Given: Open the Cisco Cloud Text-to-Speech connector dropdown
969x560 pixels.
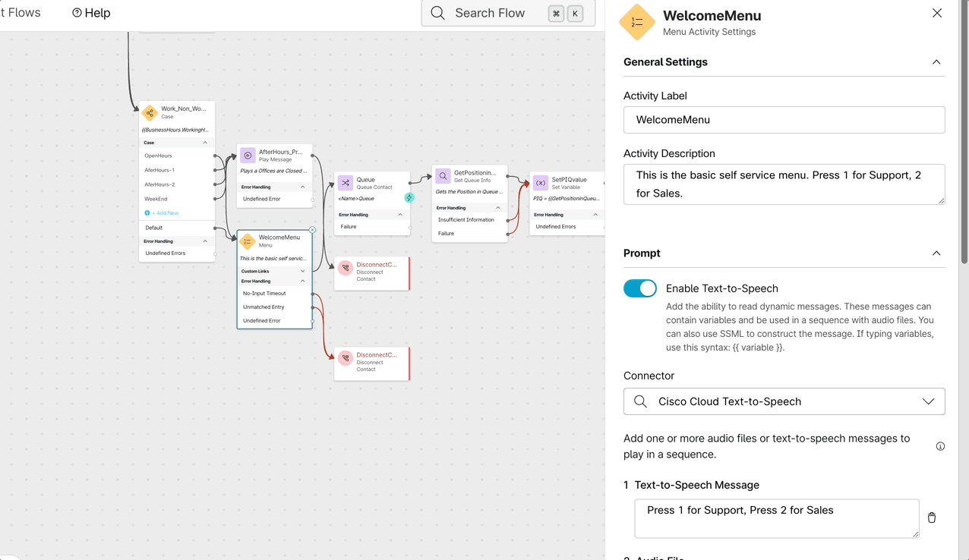Looking at the screenshot, I should point(784,401).
